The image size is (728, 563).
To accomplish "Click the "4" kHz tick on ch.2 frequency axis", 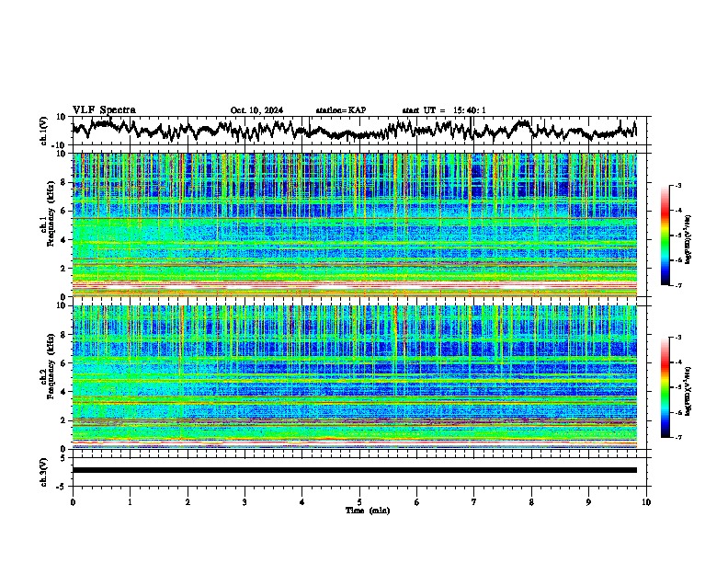I will [x=63, y=392].
